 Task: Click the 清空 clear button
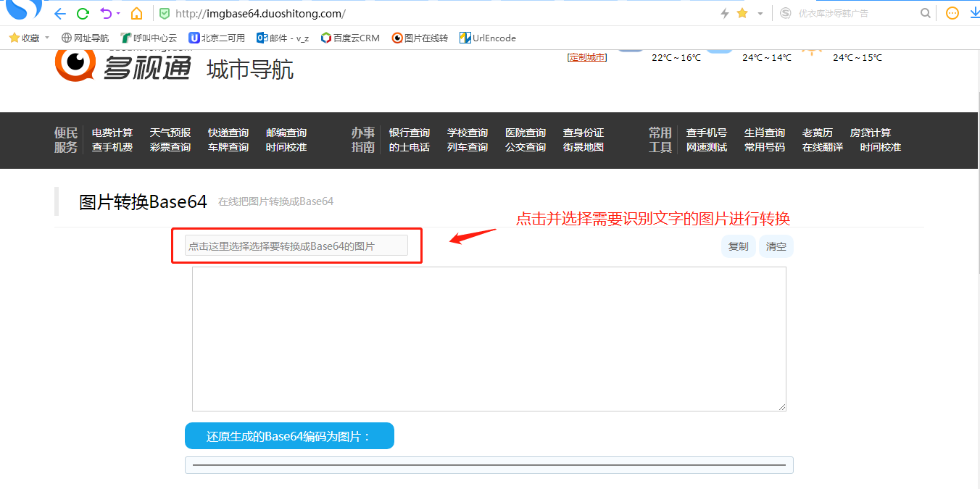point(776,246)
